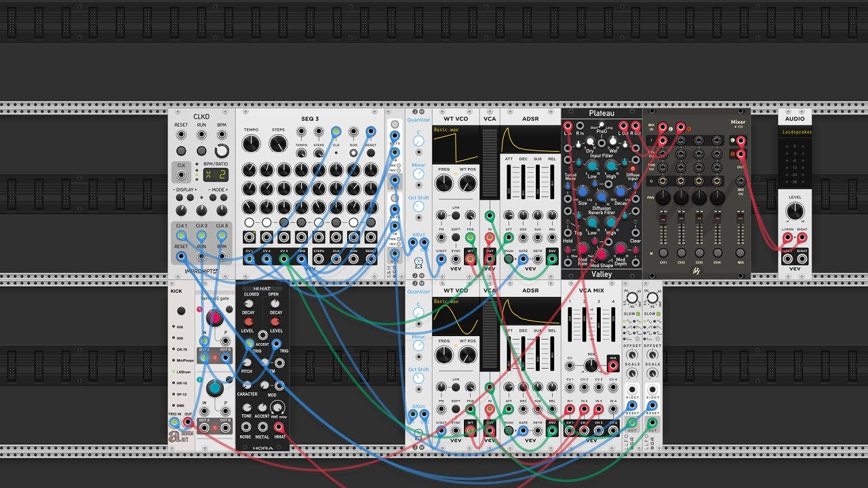Viewport: 868px width, 488px height.
Task: Click the SEQ 3 CLK input jack
Action: pos(336,131)
